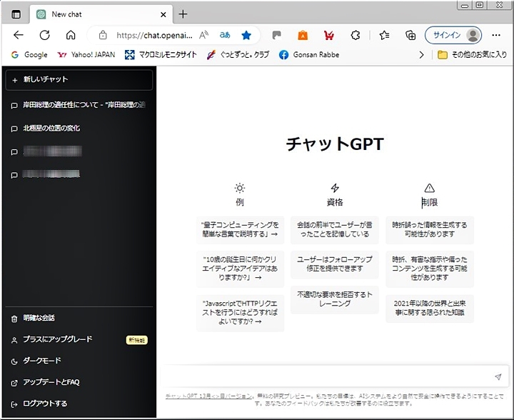514x420 pixels.
Task: Click 新しいチャット button
Action: click(x=78, y=80)
